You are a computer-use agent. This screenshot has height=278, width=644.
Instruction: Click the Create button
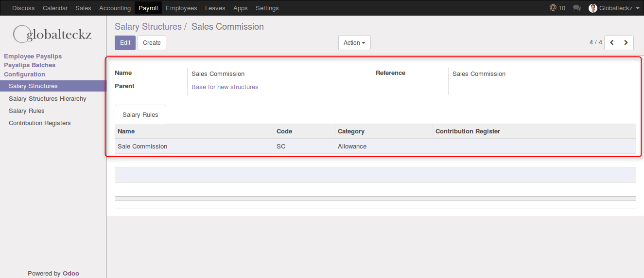point(152,43)
